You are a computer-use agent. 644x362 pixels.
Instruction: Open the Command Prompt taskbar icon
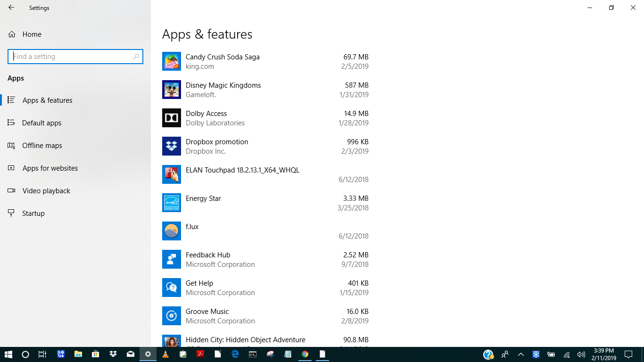253,354
